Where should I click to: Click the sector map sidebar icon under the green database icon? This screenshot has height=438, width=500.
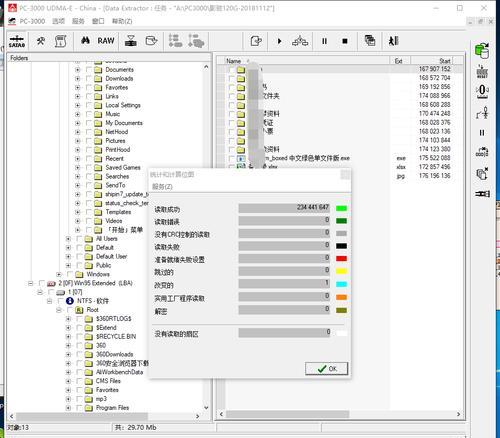click(482, 72)
